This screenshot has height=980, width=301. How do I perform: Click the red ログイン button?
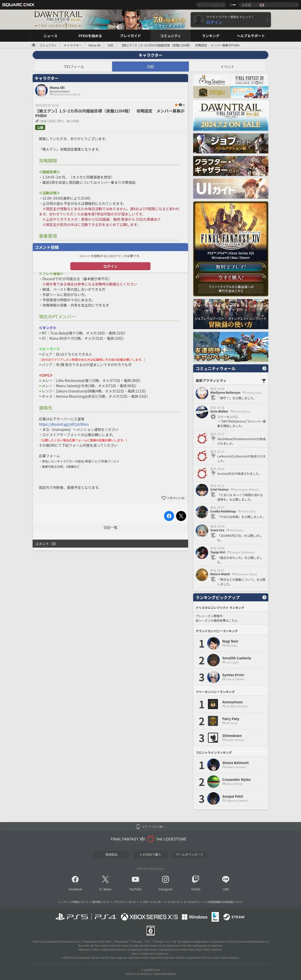(x=110, y=266)
